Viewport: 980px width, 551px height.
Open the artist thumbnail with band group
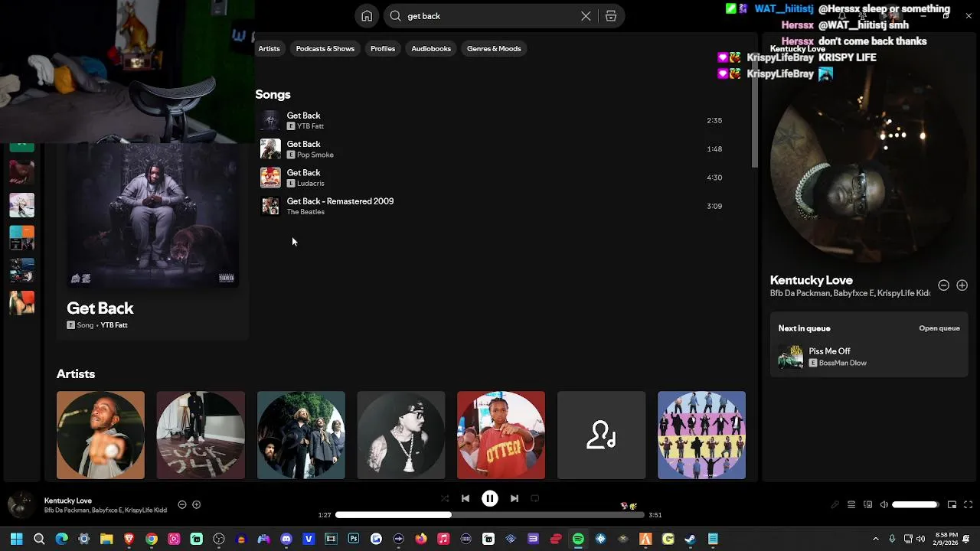point(301,435)
